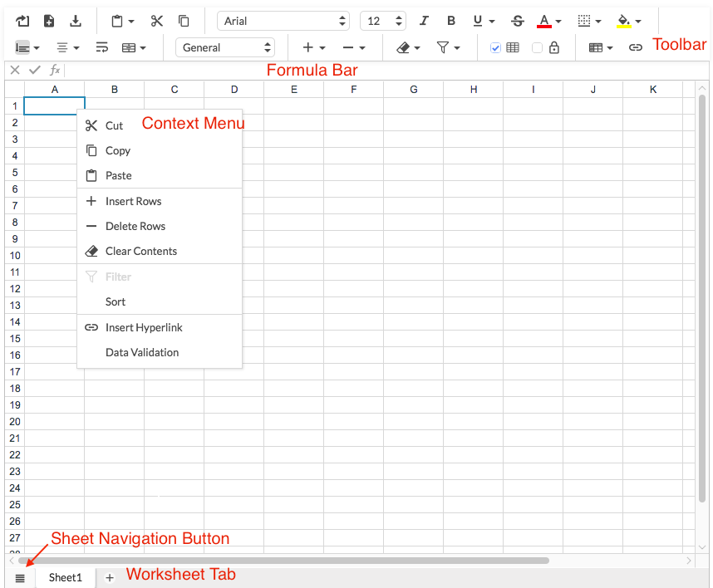713x588 pixels.
Task: Toggle the protect sheet lock checkbox
Action: [x=537, y=47]
